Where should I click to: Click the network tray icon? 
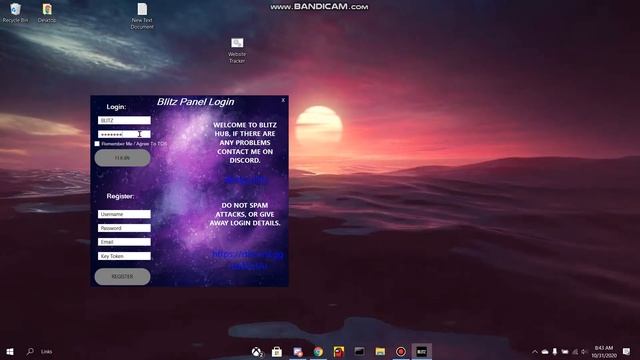click(575, 351)
